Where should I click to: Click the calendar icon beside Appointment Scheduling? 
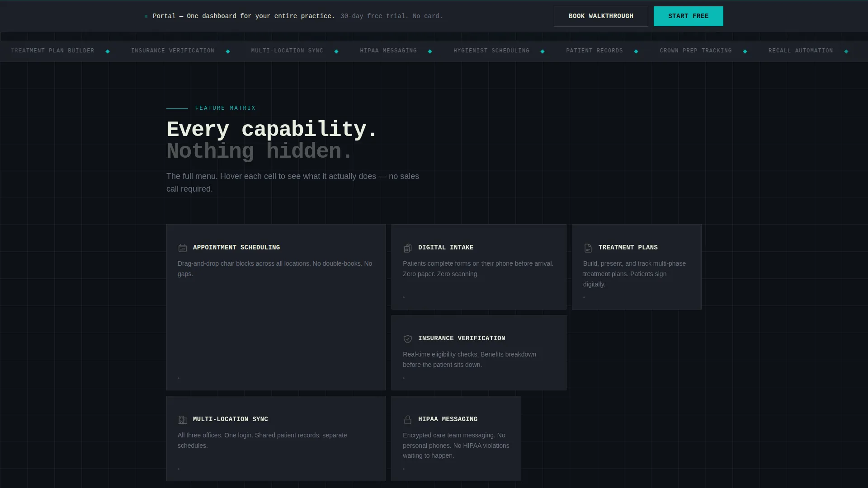tap(183, 248)
